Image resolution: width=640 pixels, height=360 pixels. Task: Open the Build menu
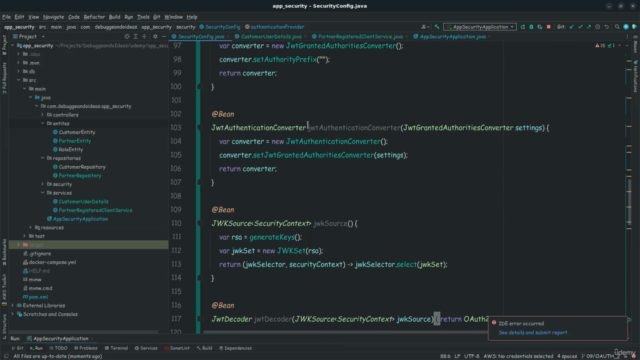(114, 17)
